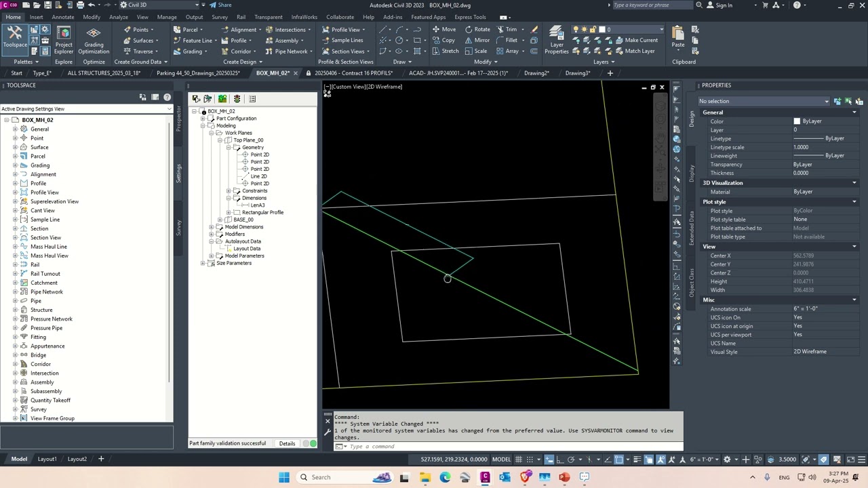868x488 pixels.
Task: Expand the Modify panel title
Action: click(x=485, y=62)
